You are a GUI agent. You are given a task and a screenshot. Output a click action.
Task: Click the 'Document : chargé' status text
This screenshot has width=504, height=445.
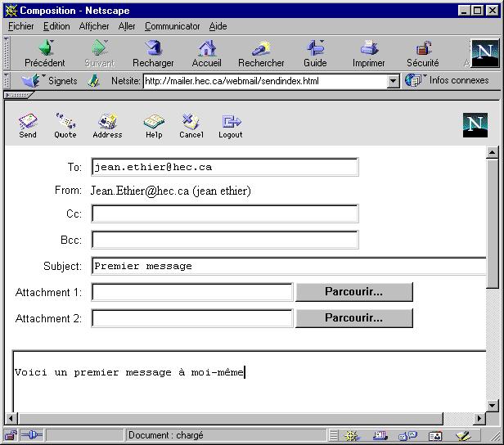(166, 435)
